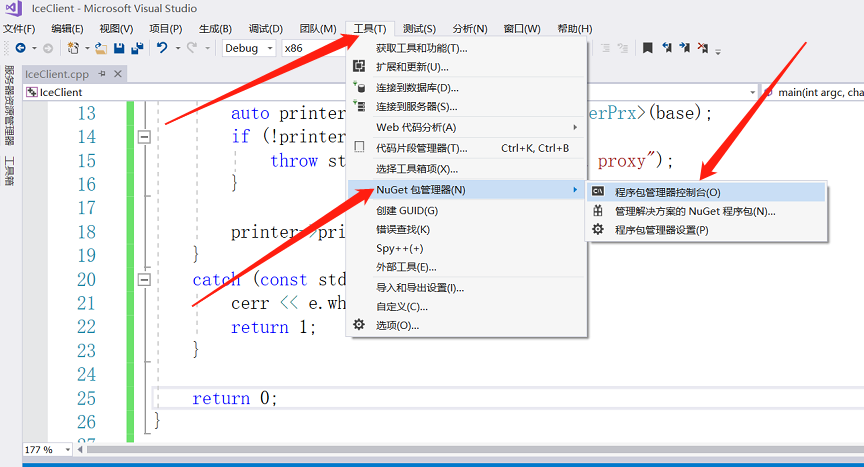Click the New Project toolbar icon
The image size is (864, 467).
point(73,48)
